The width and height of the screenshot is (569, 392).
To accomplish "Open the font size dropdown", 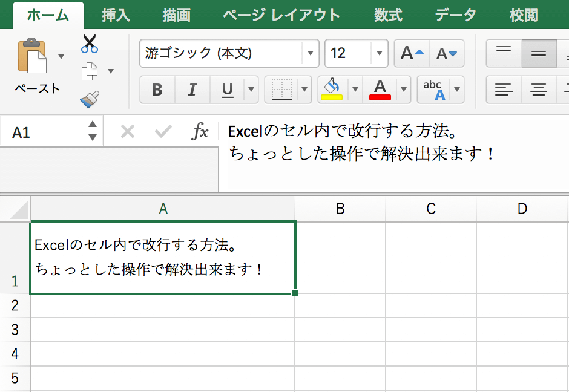I will click(378, 53).
